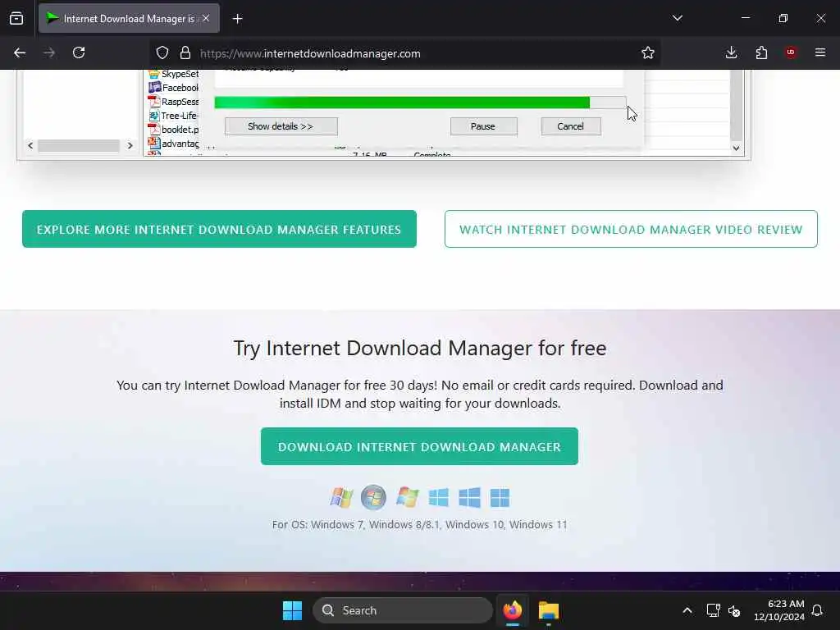
Task: Click the Windows Vista flag logo icon
Action: [407, 497]
